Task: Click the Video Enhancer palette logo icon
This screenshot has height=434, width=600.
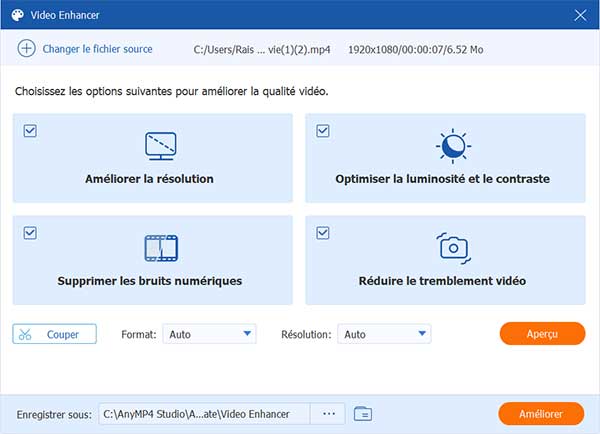Action: (x=18, y=15)
